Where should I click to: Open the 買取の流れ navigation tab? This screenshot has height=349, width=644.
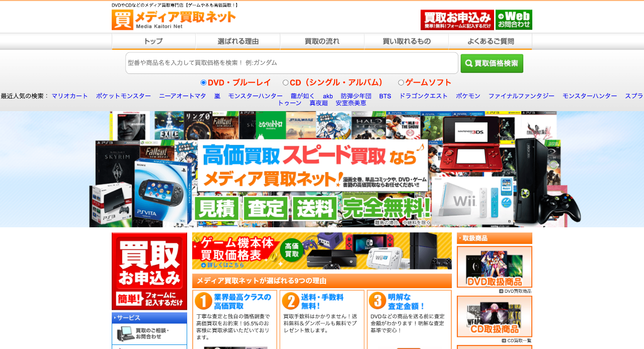click(x=322, y=41)
